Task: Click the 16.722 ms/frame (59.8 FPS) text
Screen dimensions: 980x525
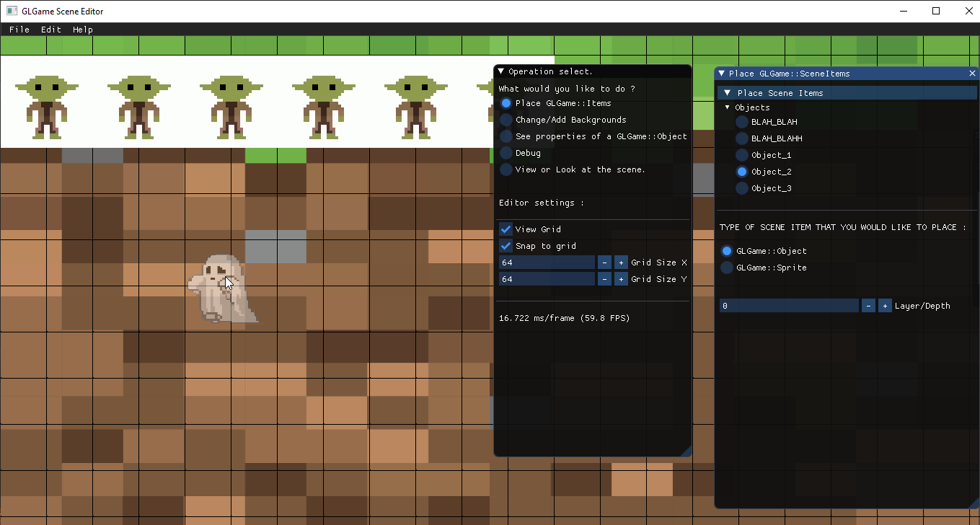Action: [564, 318]
